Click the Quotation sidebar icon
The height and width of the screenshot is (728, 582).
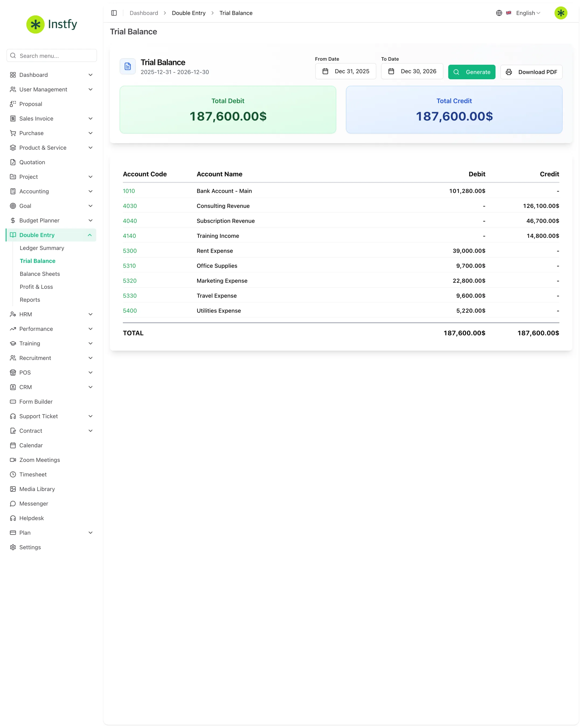[13, 162]
